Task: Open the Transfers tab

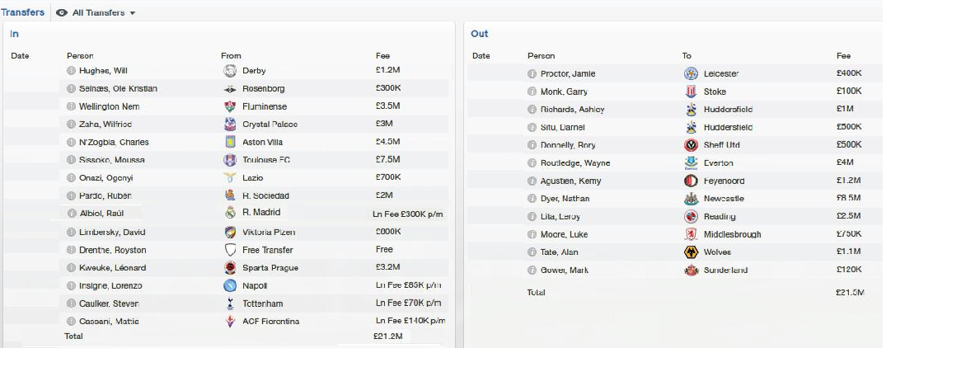Action: point(22,12)
